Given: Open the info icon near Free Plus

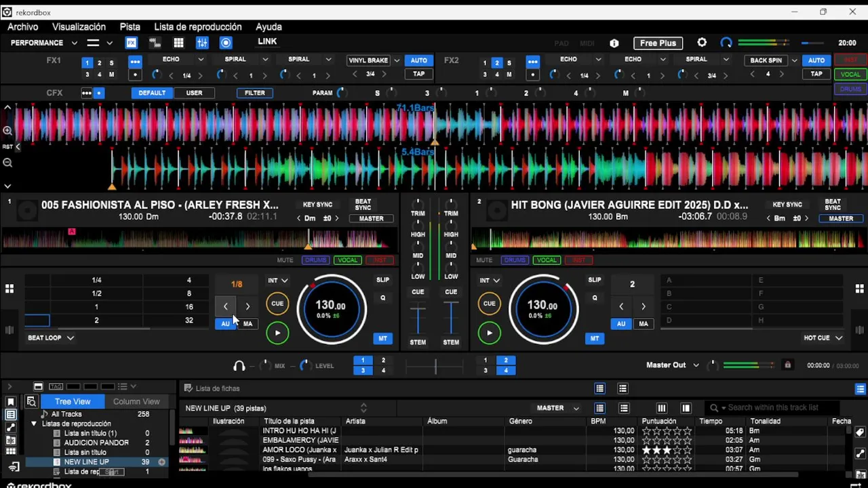Looking at the screenshot, I should pyautogui.click(x=614, y=43).
